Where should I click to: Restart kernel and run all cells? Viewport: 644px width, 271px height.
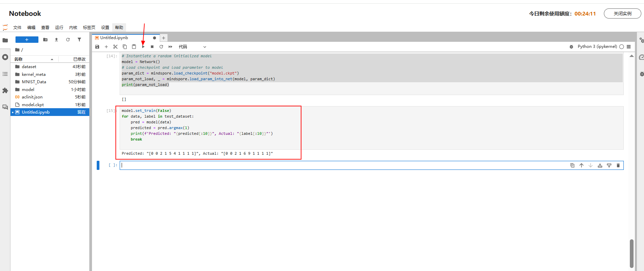tap(171, 47)
